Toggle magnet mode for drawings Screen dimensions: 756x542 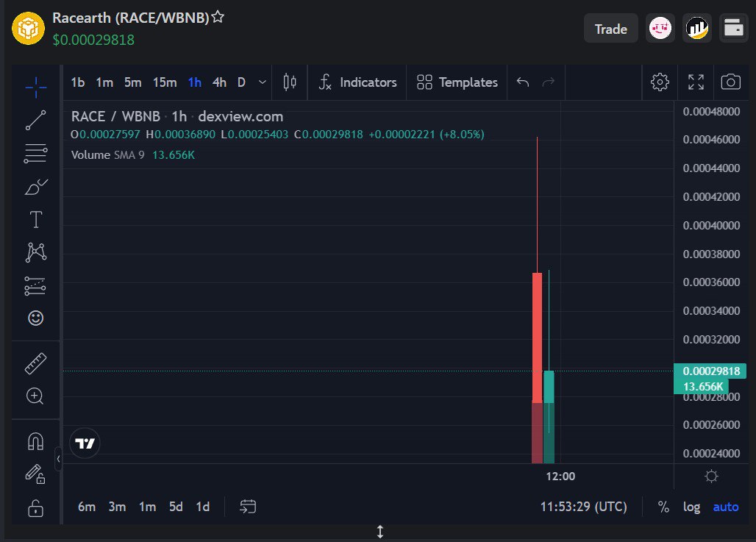pos(36,441)
